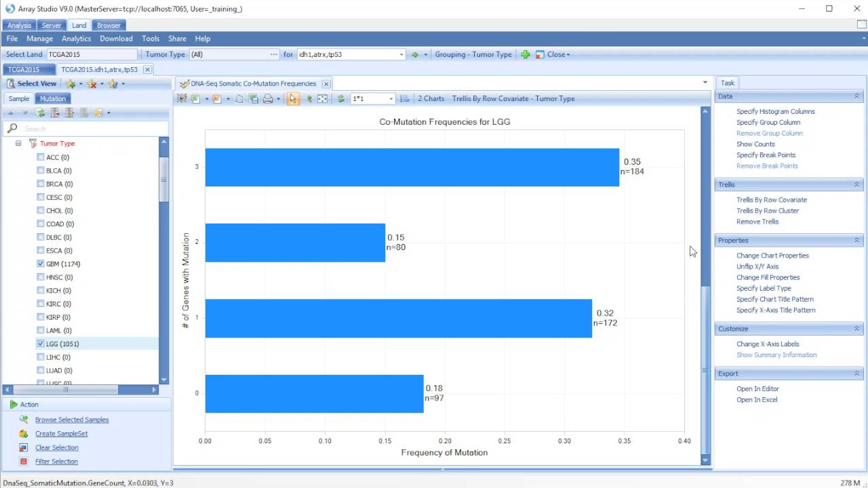Collapse the Properties task section
This screenshot has width=868, height=488.
click(x=856, y=241)
